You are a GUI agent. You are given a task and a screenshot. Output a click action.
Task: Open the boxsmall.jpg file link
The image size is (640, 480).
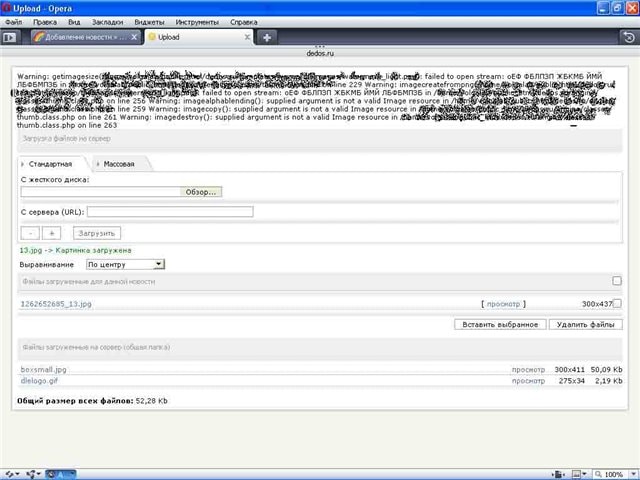tap(43, 369)
